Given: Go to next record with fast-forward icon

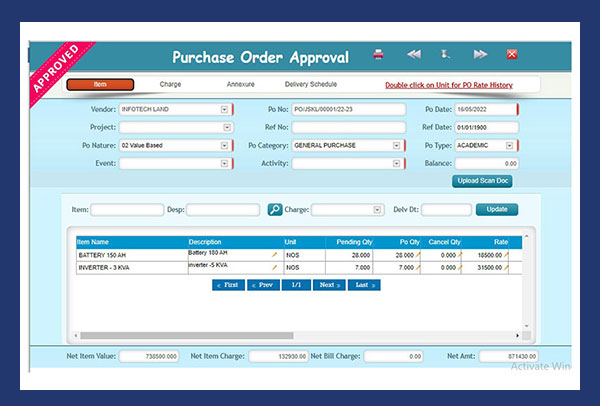Looking at the screenshot, I should [480, 54].
